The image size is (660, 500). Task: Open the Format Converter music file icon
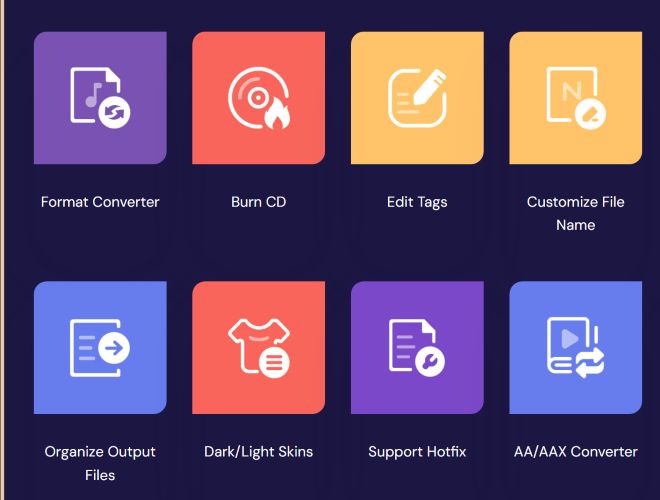[99, 97]
